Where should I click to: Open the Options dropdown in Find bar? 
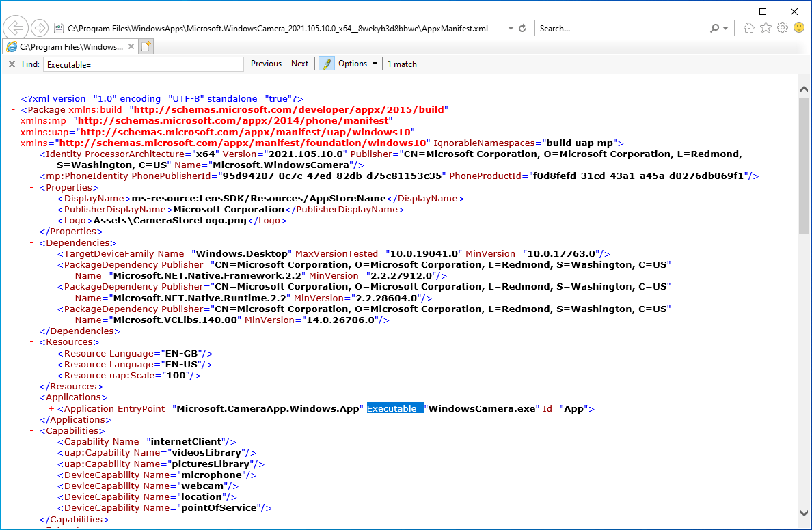(357, 64)
